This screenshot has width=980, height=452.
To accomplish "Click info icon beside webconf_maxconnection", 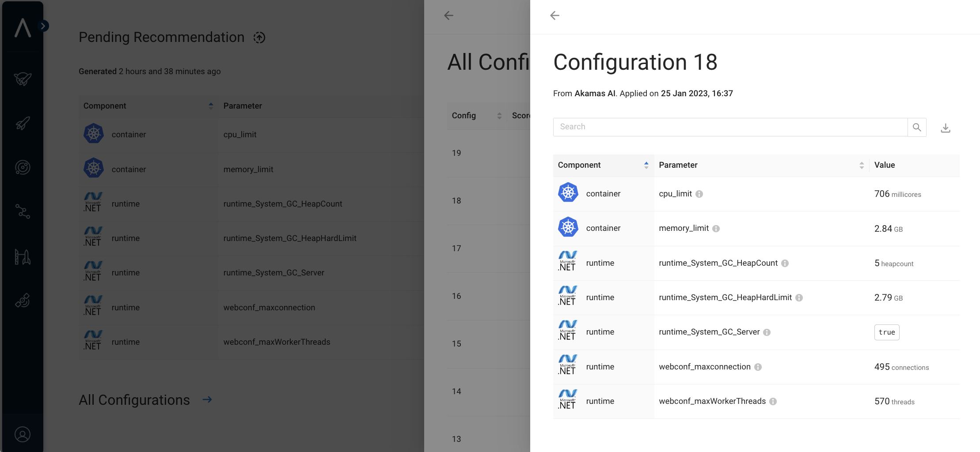I will pos(758,367).
